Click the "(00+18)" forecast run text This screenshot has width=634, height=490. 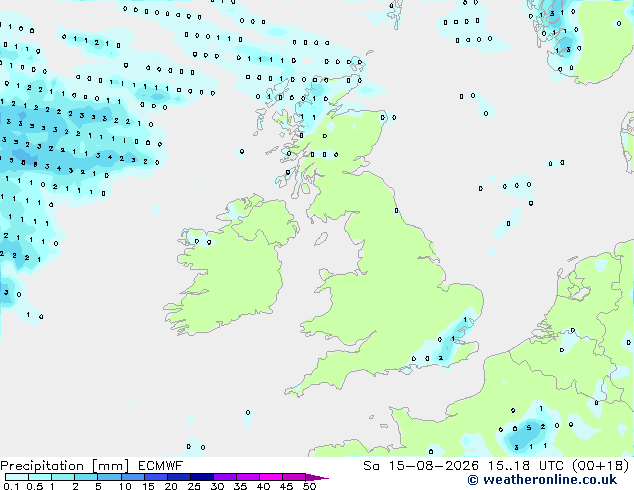[600, 466]
